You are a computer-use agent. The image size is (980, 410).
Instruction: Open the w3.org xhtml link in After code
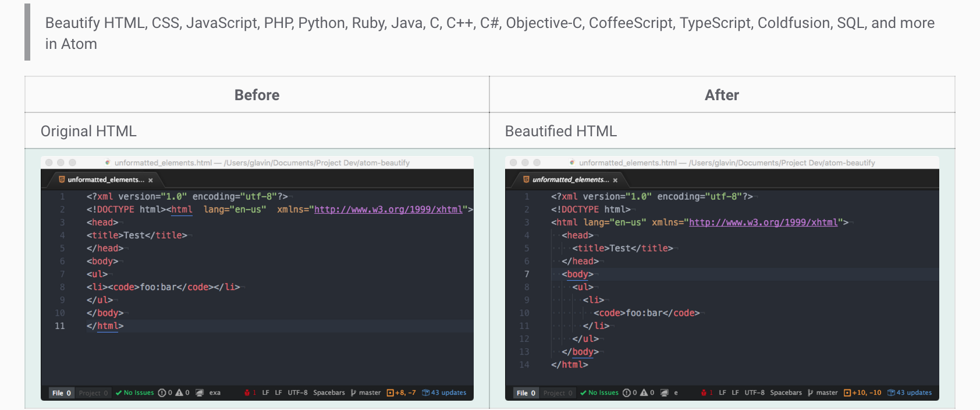coord(763,222)
